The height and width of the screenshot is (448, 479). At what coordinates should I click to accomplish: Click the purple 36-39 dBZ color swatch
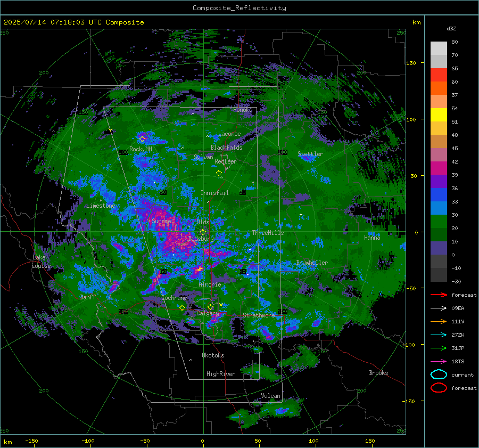click(x=439, y=182)
